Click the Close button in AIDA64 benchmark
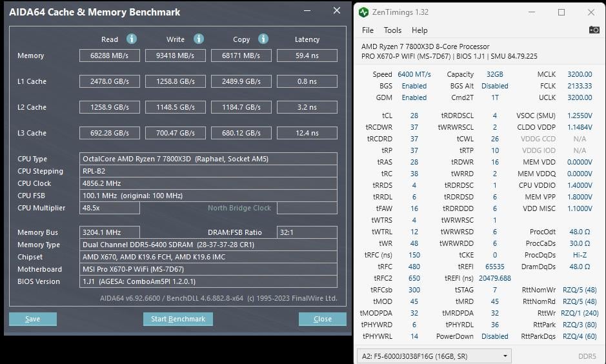 [x=322, y=319]
